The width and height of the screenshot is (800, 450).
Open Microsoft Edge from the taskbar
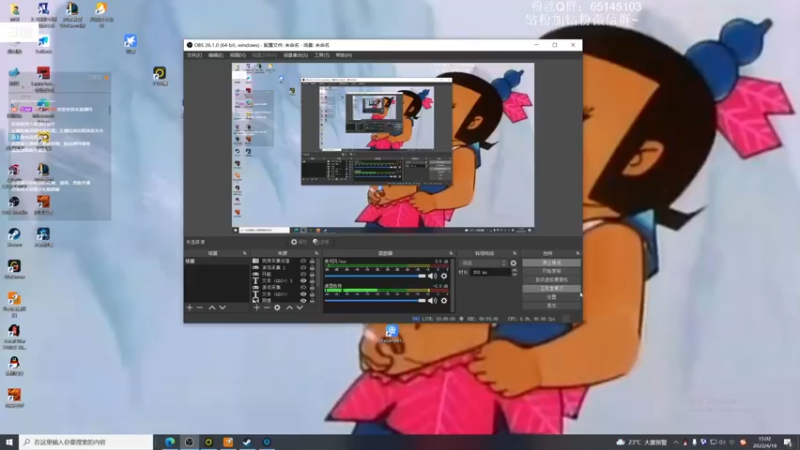(169, 442)
